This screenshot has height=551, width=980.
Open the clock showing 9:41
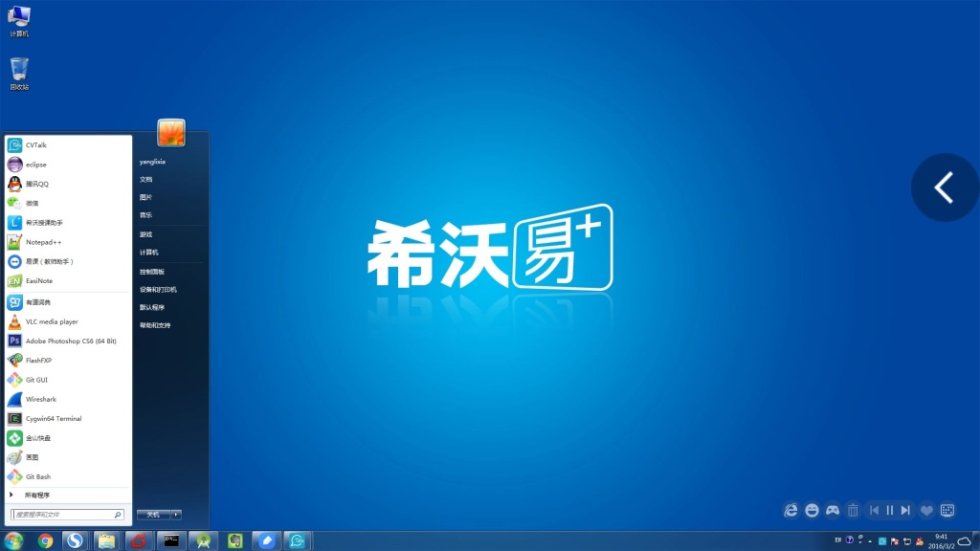pyautogui.click(x=942, y=541)
